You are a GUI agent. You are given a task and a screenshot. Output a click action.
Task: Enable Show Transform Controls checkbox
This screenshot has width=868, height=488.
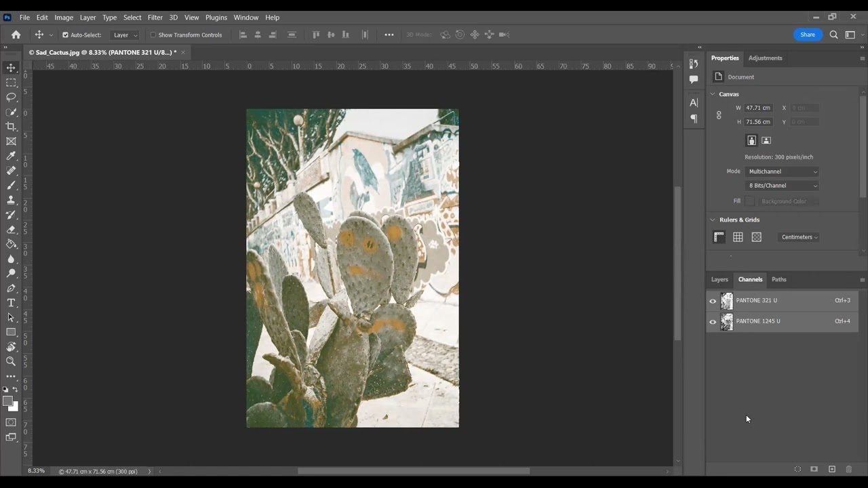point(153,35)
